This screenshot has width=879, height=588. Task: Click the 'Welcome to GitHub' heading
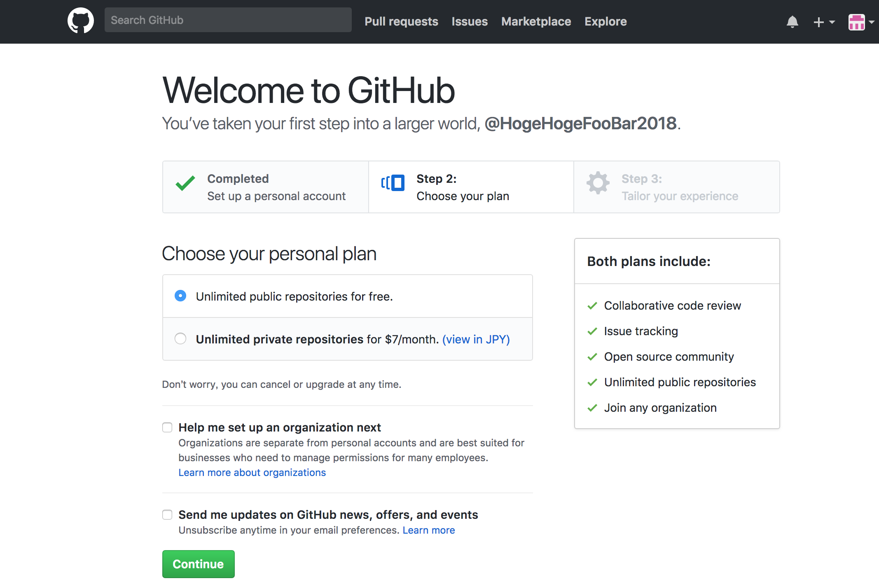[x=309, y=90]
